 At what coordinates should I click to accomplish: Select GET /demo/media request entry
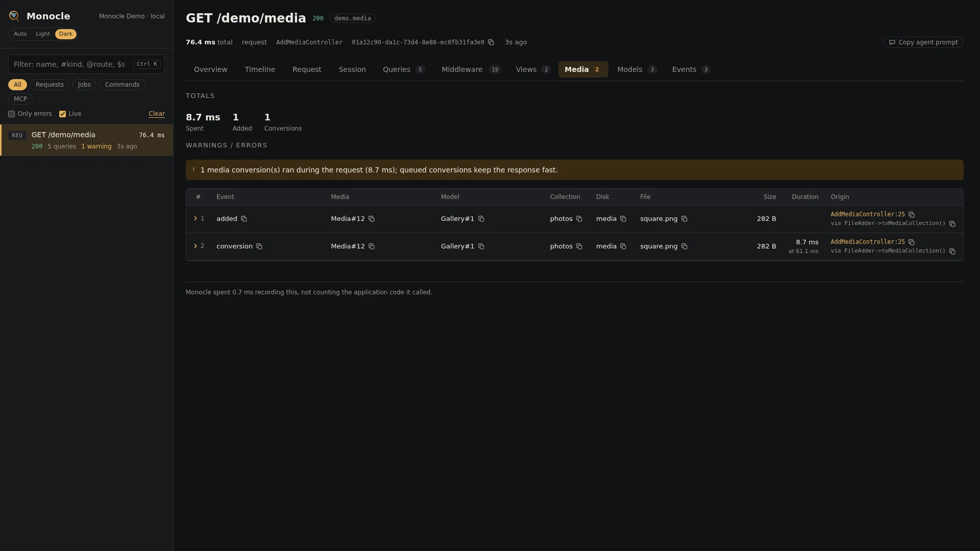point(87,140)
